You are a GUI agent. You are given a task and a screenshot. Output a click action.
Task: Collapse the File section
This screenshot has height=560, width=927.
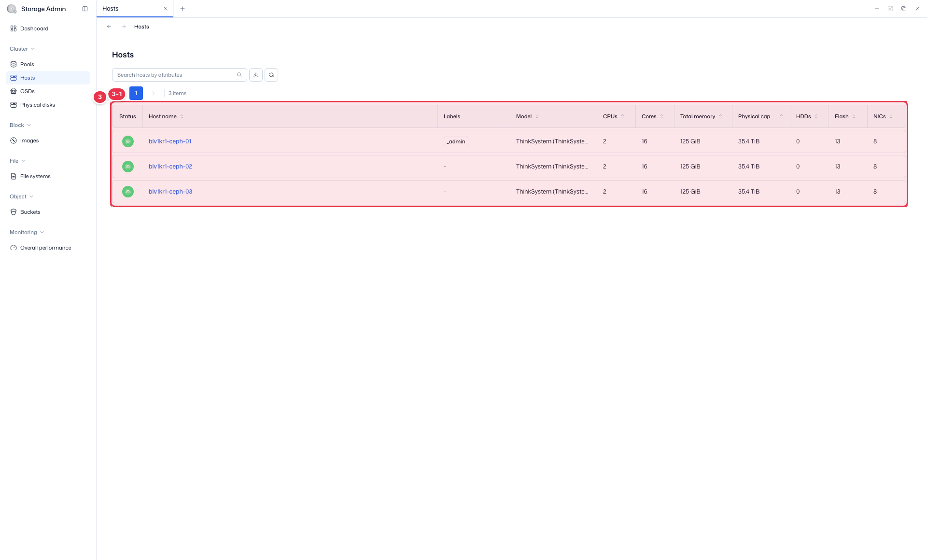pyautogui.click(x=17, y=161)
